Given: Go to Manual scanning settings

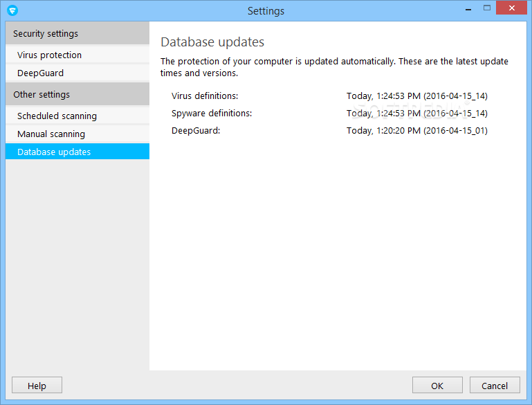Looking at the screenshot, I should (x=77, y=134).
